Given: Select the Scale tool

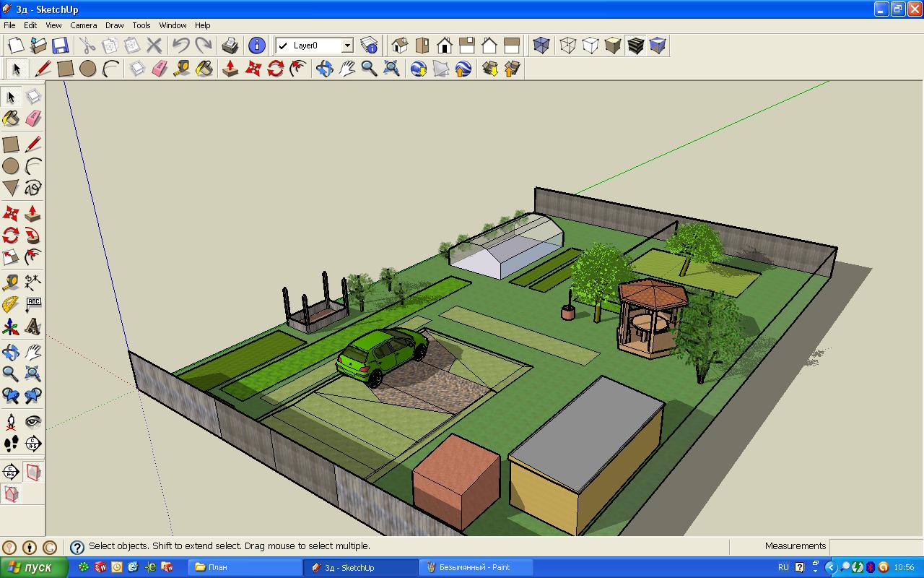Looking at the screenshot, I should click(x=11, y=257).
